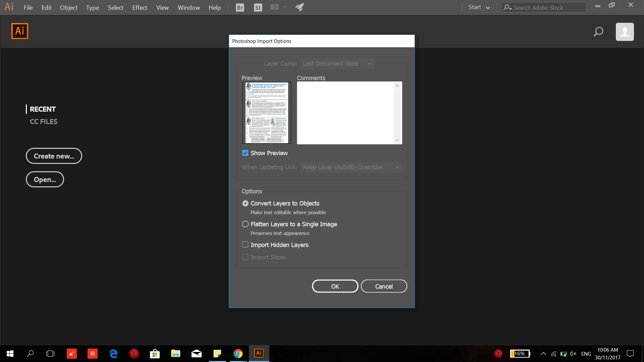Open the user profile avatar icon
This screenshot has height=362, width=644.
[x=625, y=32]
